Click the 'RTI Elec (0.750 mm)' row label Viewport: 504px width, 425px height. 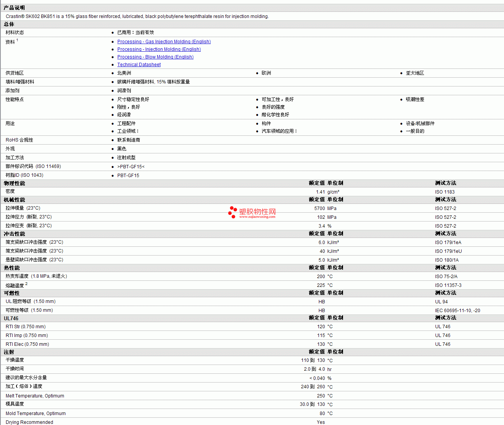(28, 344)
